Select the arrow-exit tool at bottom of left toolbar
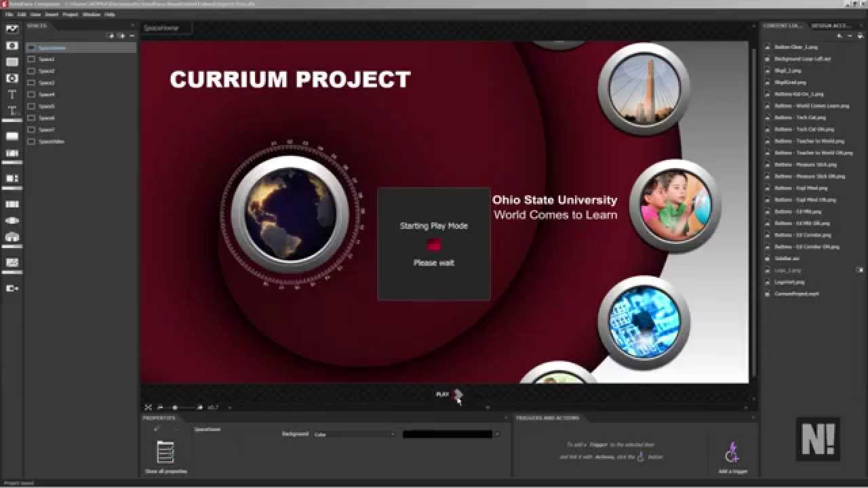This screenshot has width=868, height=488. coord(12,288)
